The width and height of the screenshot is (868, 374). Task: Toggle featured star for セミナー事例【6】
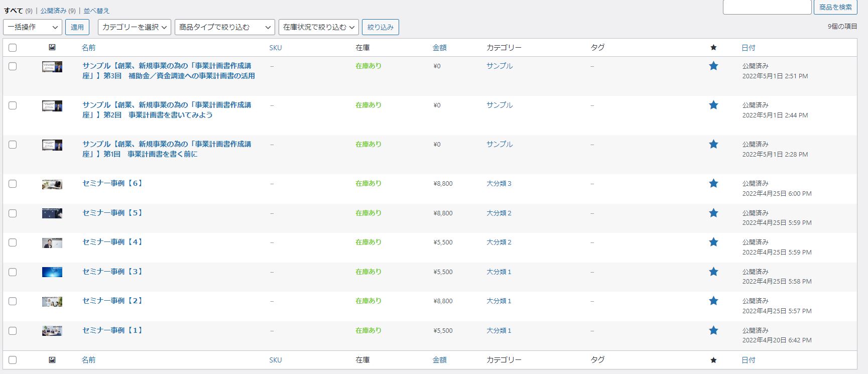click(x=713, y=183)
